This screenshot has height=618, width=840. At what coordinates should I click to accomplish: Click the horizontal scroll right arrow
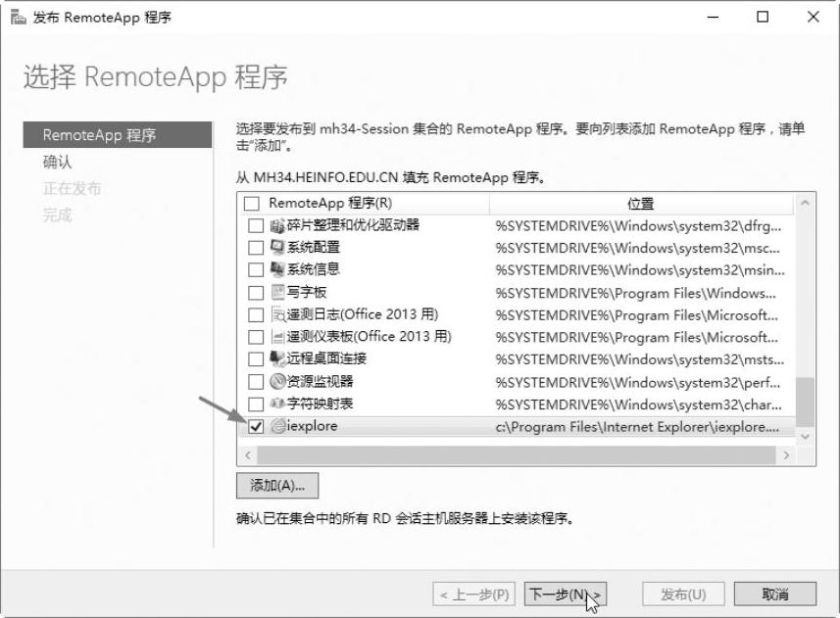click(x=786, y=455)
